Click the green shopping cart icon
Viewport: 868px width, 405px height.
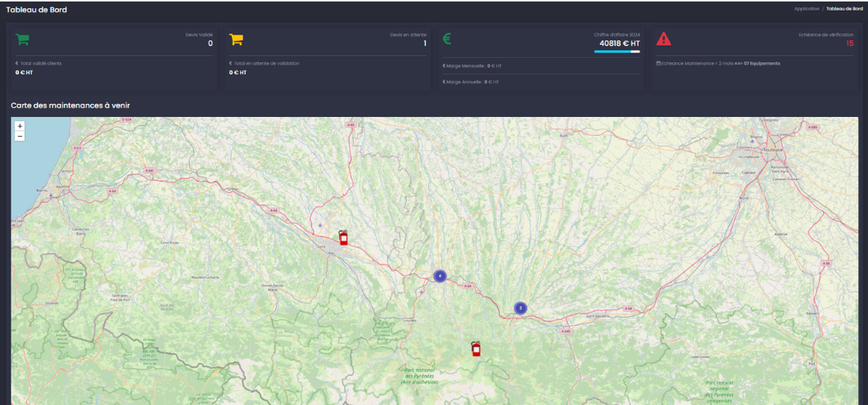22,38
